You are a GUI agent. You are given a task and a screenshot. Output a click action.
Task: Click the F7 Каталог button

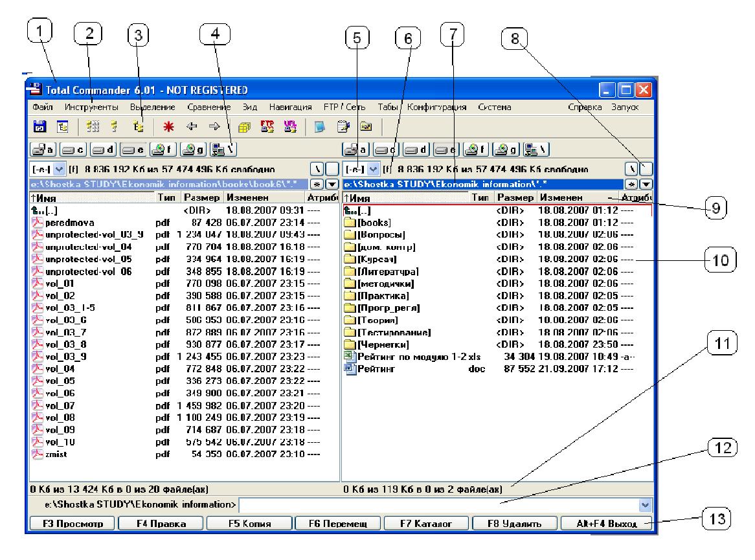(x=425, y=523)
